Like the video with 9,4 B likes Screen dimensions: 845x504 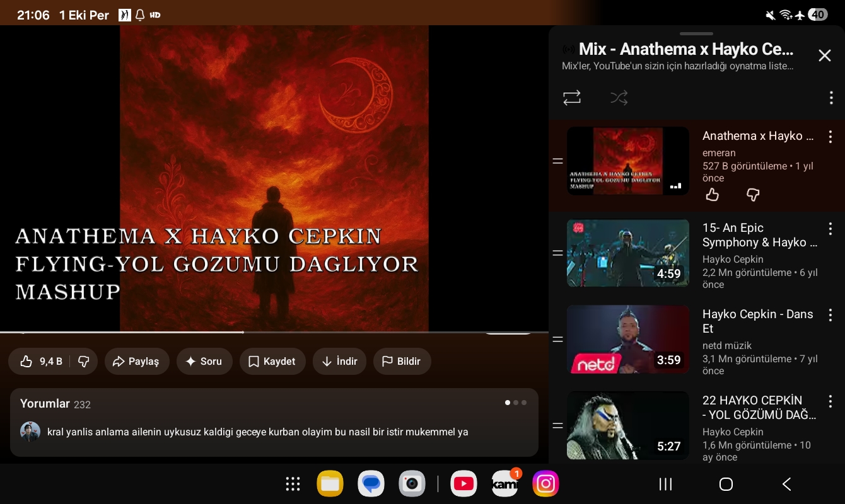(x=40, y=362)
